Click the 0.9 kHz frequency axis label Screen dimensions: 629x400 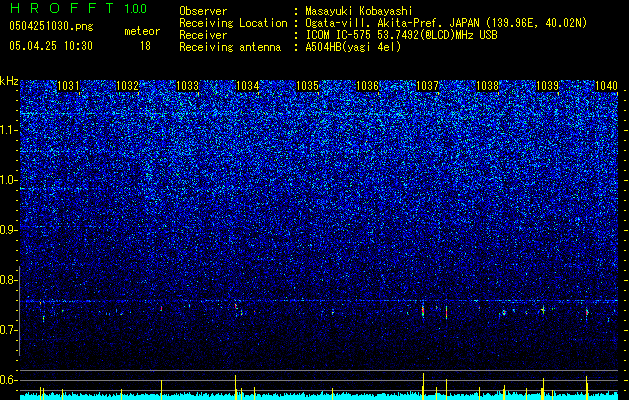pyautogui.click(x=9, y=230)
